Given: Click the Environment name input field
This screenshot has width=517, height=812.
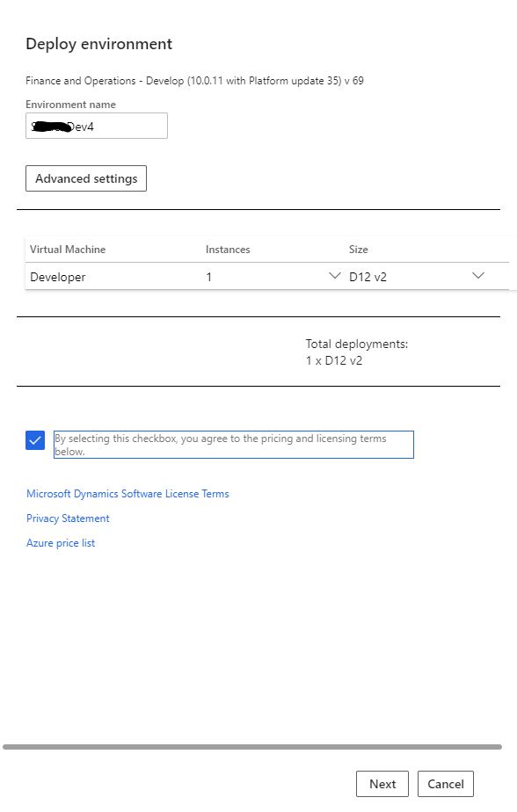Looking at the screenshot, I should click(97, 126).
